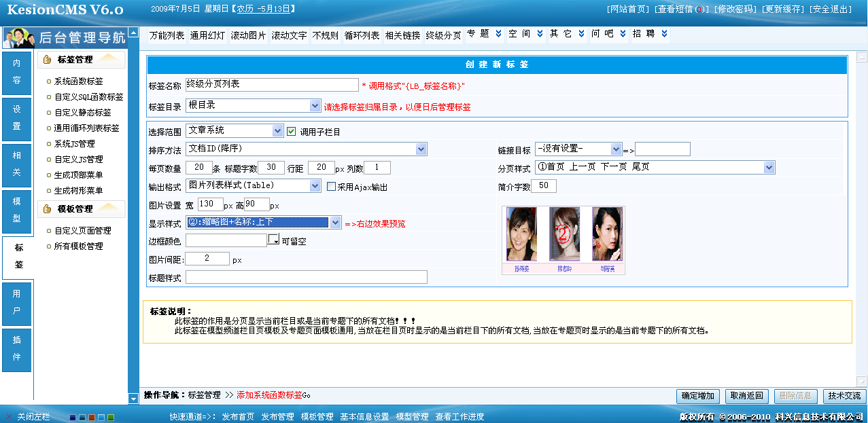Click the staff photo logo in navigation header
The height and width of the screenshot is (423, 868).
point(19,37)
